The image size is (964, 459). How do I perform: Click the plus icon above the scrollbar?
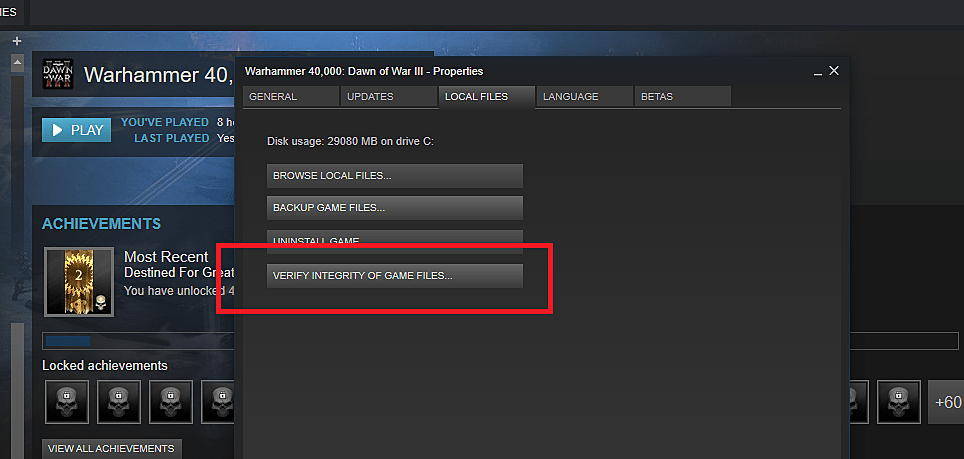click(17, 41)
